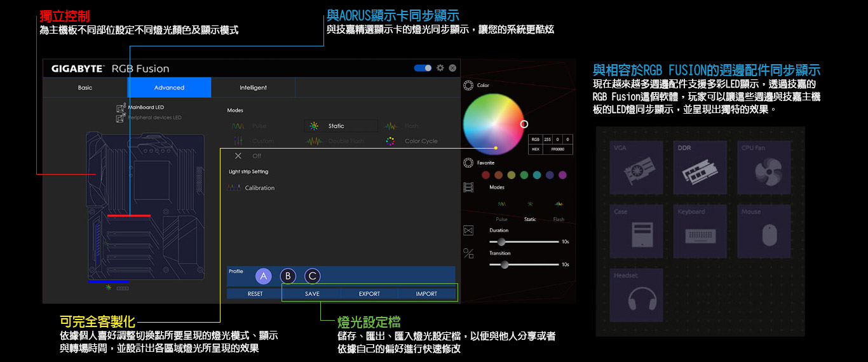Choose Static in the side panel modes
Image resolution: width=868 pixels, height=362 pixels.
[530, 211]
